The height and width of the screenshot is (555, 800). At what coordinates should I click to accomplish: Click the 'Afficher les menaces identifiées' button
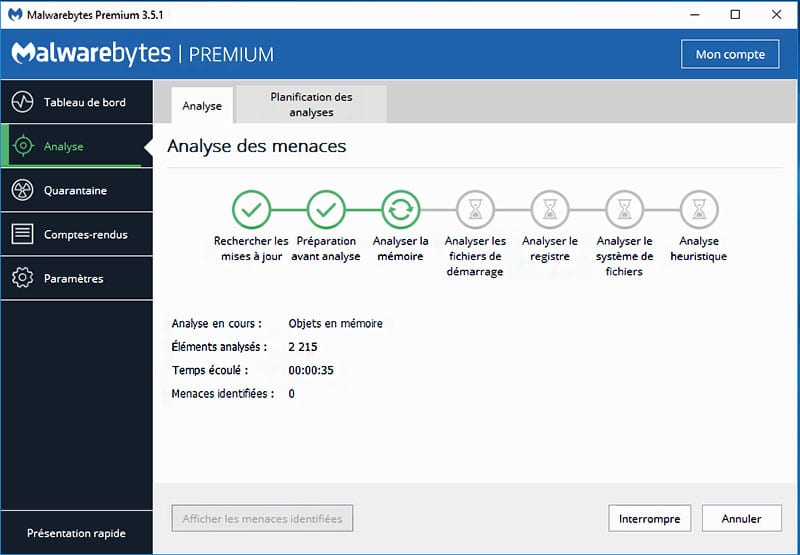(262, 518)
